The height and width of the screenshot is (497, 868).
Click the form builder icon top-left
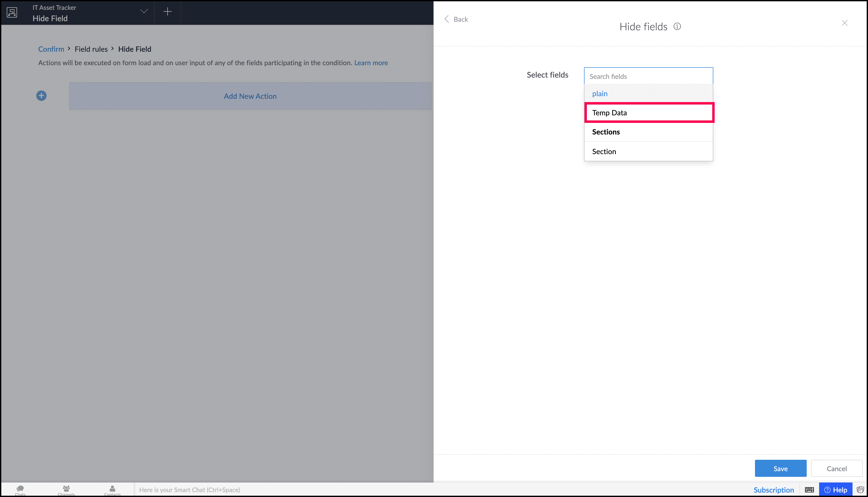click(12, 13)
